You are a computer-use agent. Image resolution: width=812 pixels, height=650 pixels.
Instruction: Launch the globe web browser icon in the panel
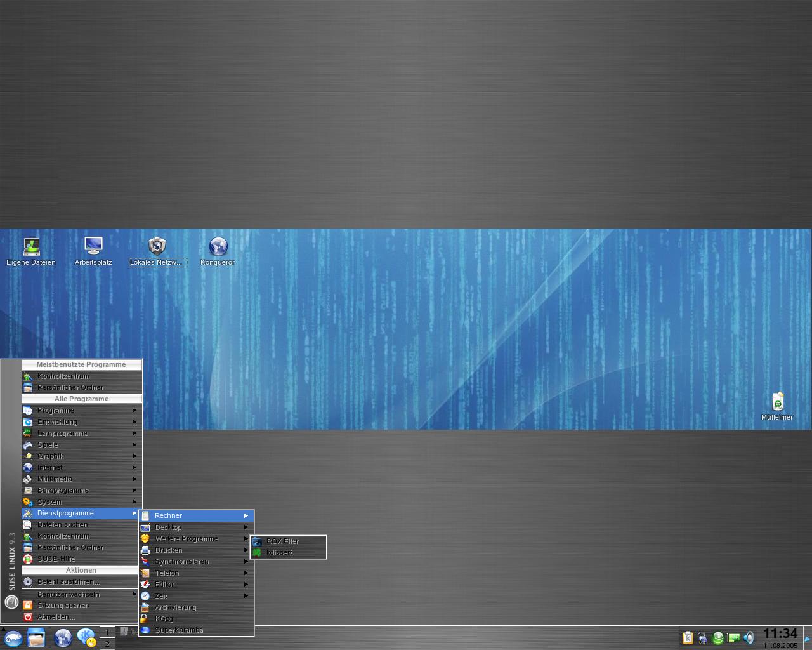[63, 637]
